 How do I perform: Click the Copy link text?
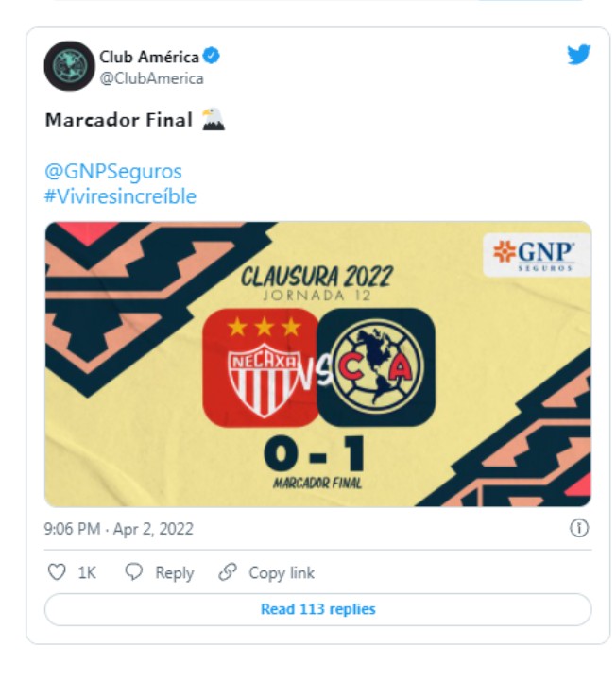(282, 573)
